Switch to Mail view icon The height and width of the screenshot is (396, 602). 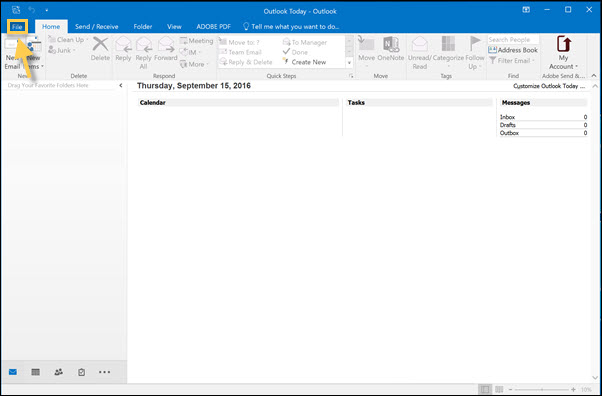click(x=13, y=372)
